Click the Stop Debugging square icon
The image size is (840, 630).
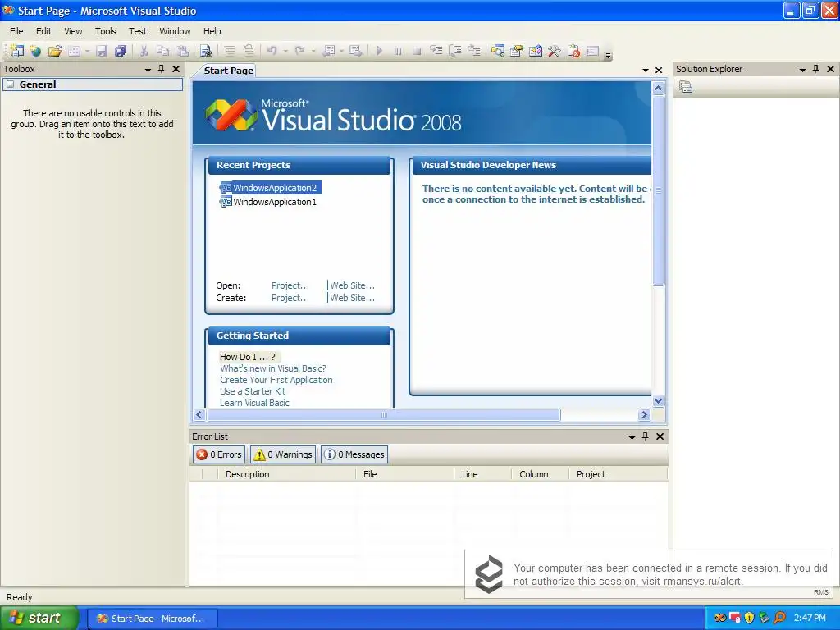tap(417, 51)
